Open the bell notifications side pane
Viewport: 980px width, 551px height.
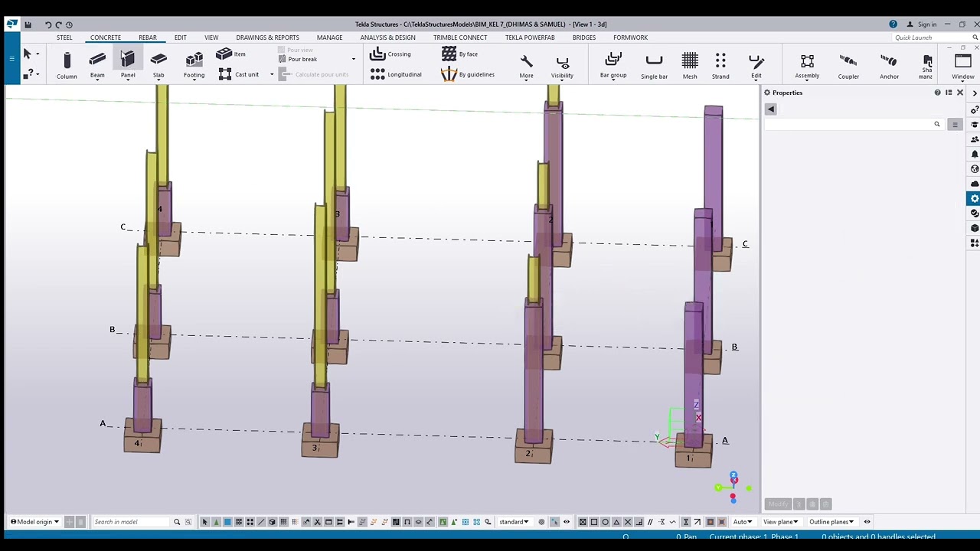pos(975,154)
